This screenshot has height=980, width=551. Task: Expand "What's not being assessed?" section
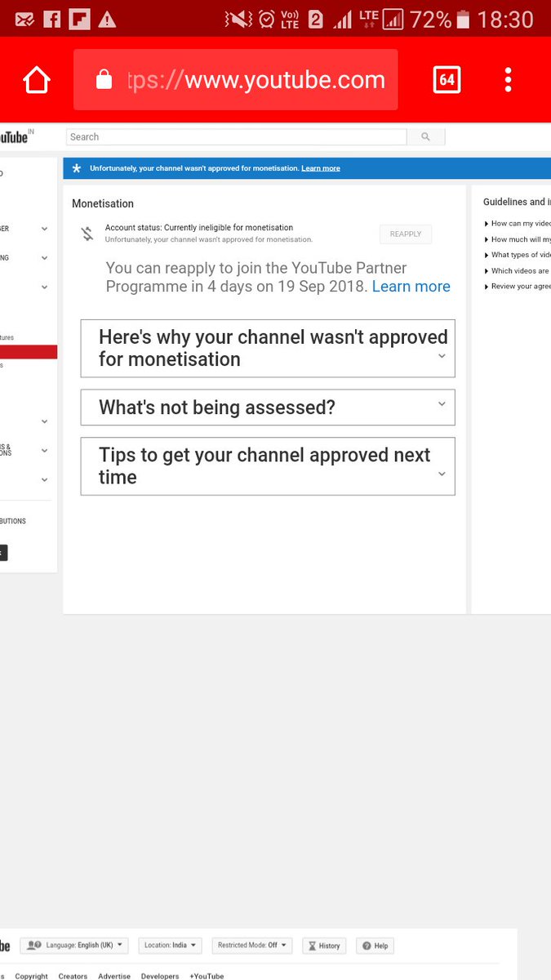click(x=268, y=408)
